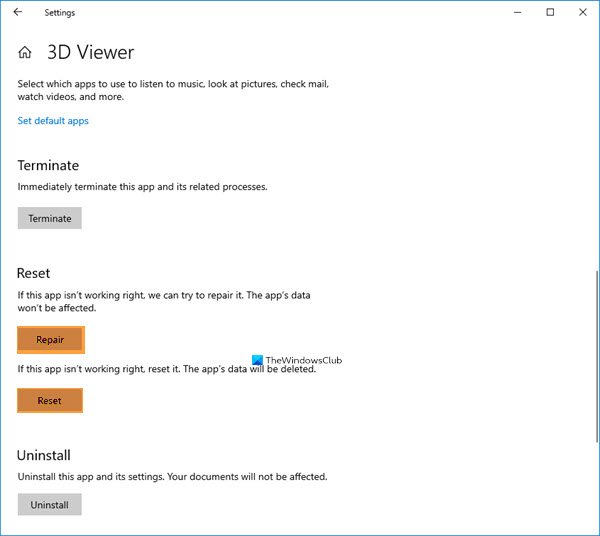The height and width of the screenshot is (536, 600).
Task: Maximize the Settings window
Action: (x=550, y=13)
